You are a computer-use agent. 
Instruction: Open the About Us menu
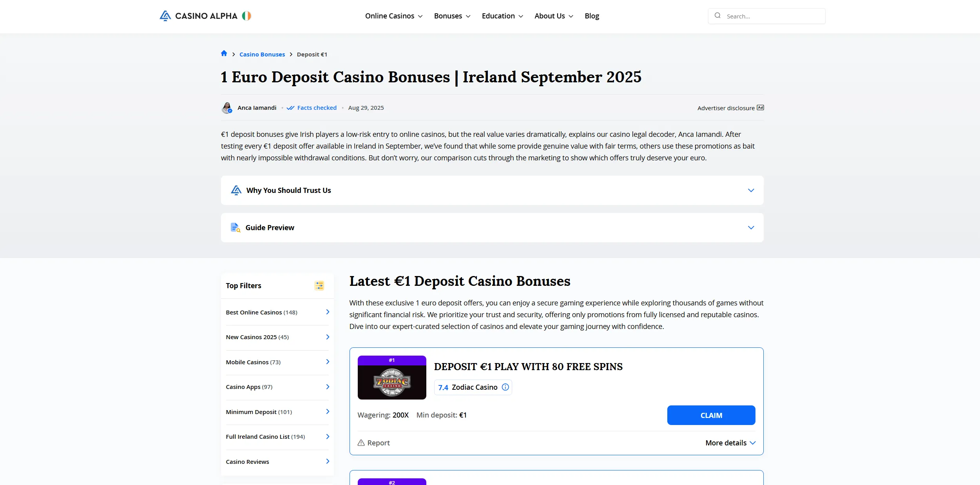[554, 16]
